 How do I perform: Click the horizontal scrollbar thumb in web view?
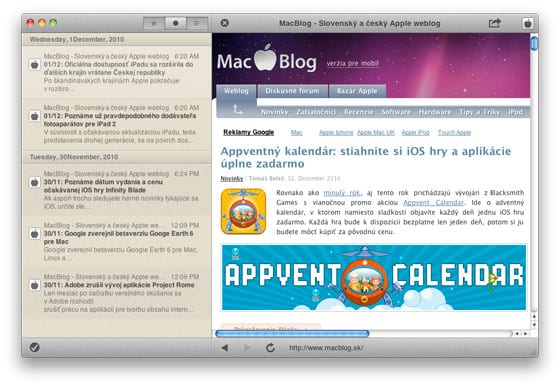292,333
